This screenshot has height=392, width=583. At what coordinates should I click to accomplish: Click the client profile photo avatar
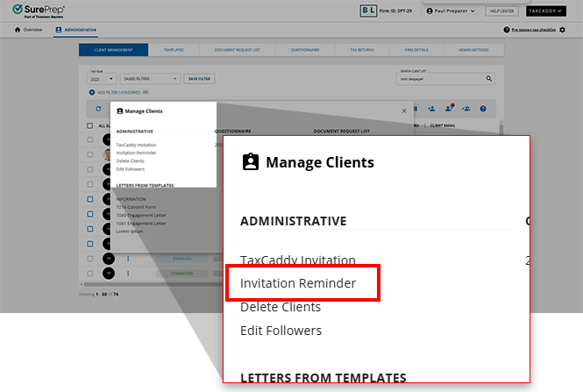click(x=107, y=154)
